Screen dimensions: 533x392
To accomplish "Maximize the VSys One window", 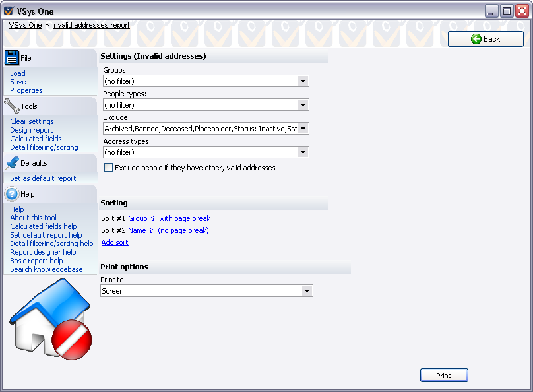I will click(x=507, y=11).
